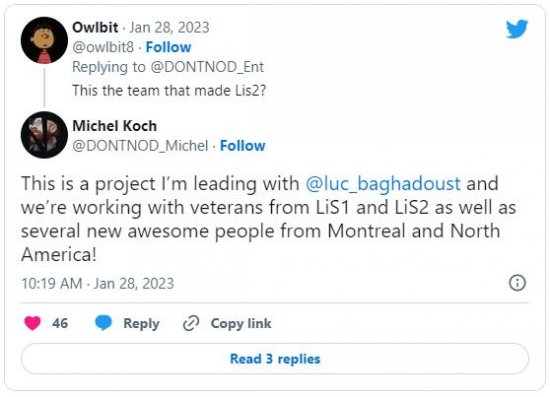Image resolution: width=550 pixels, height=397 pixels.
Task: Like the tweet with heart icon
Action: pyautogui.click(x=32, y=323)
